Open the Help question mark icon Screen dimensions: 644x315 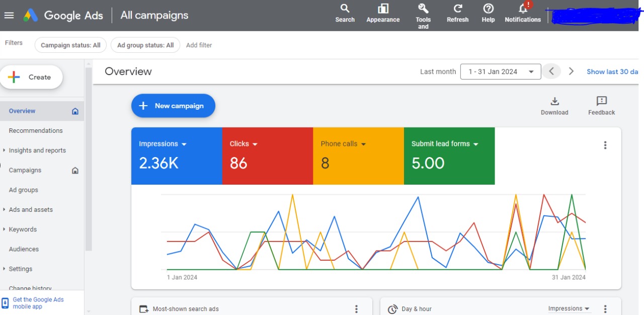tap(488, 9)
